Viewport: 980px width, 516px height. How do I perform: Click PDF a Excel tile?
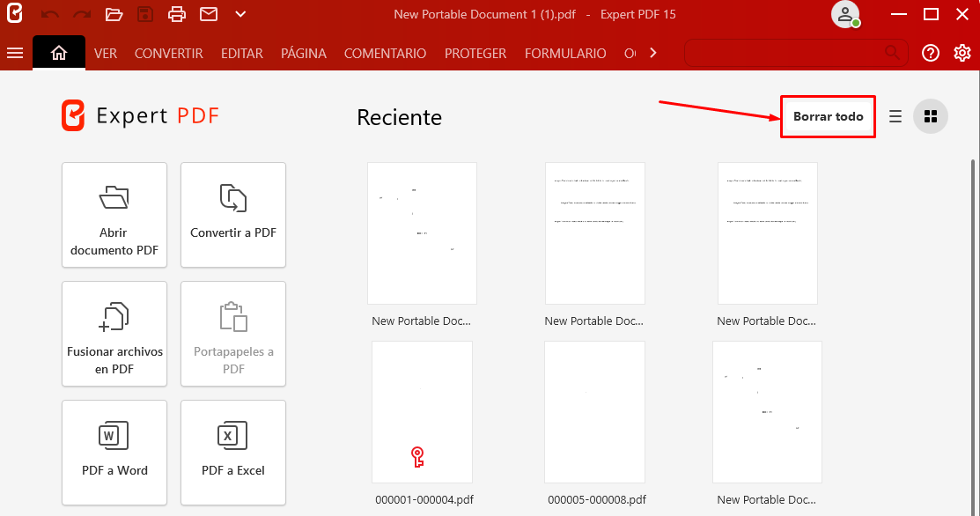[233, 453]
